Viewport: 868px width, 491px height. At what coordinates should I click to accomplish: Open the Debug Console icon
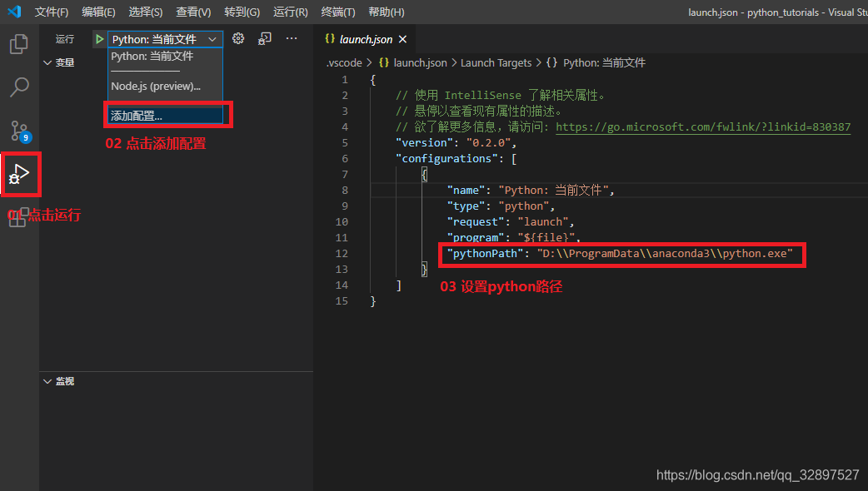coord(265,39)
